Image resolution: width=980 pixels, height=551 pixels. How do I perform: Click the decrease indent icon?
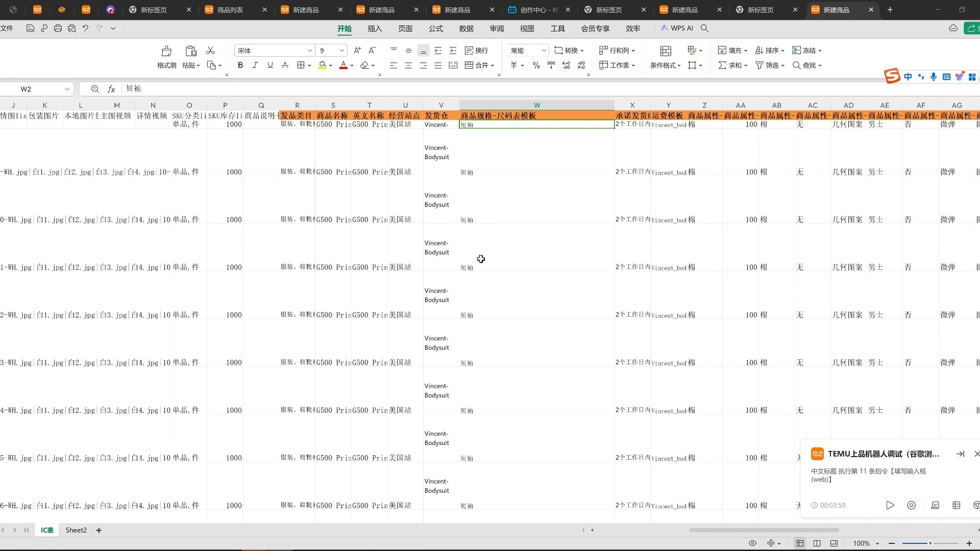[x=438, y=51]
